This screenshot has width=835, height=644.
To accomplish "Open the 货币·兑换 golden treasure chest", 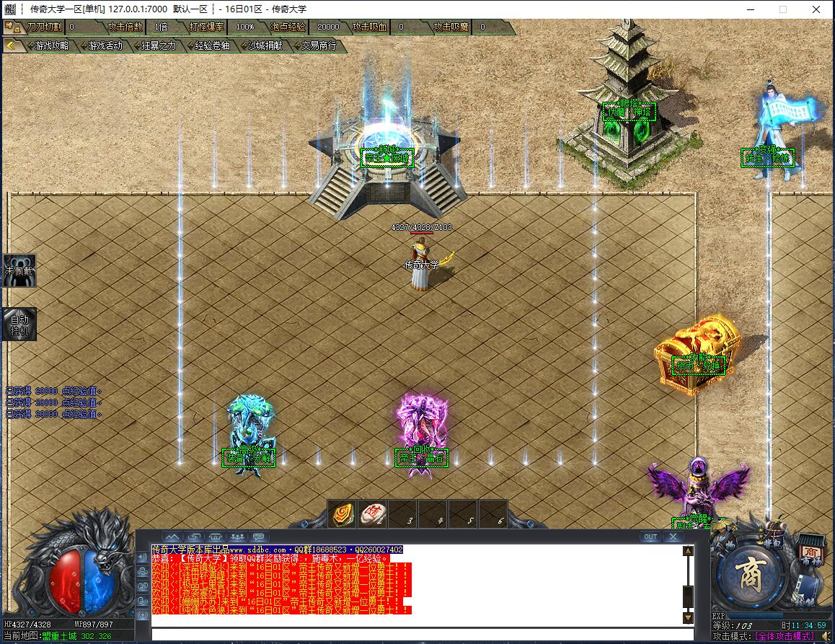I will pyautogui.click(x=697, y=356).
